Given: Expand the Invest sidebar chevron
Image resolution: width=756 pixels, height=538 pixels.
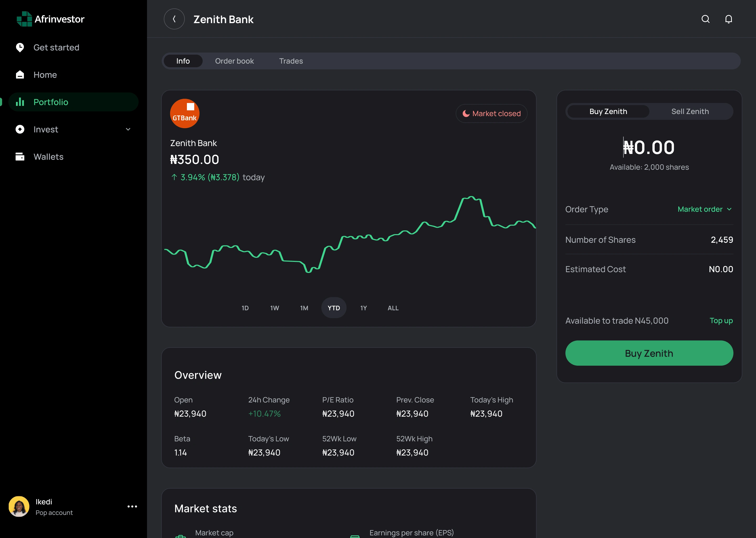Looking at the screenshot, I should coord(128,130).
